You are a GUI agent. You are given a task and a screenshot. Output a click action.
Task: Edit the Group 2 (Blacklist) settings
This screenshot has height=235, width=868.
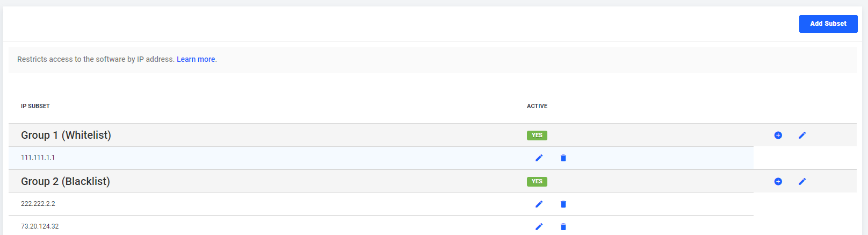(802, 181)
